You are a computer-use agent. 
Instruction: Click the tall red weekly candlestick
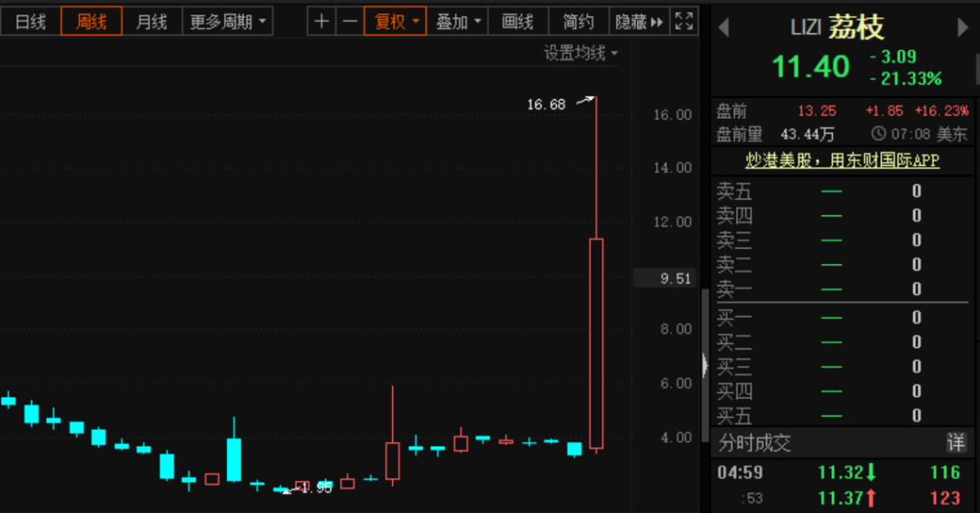[596, 343]
